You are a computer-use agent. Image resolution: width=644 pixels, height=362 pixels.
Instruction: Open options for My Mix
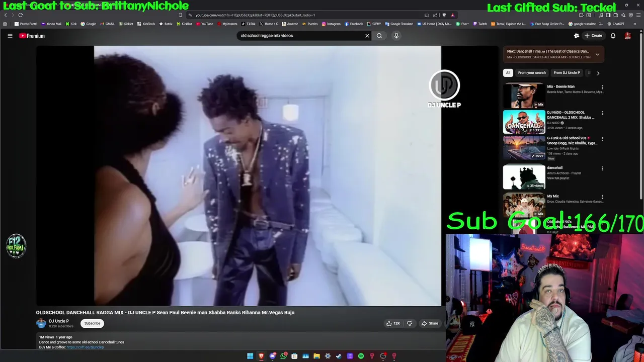coord(602,197)
